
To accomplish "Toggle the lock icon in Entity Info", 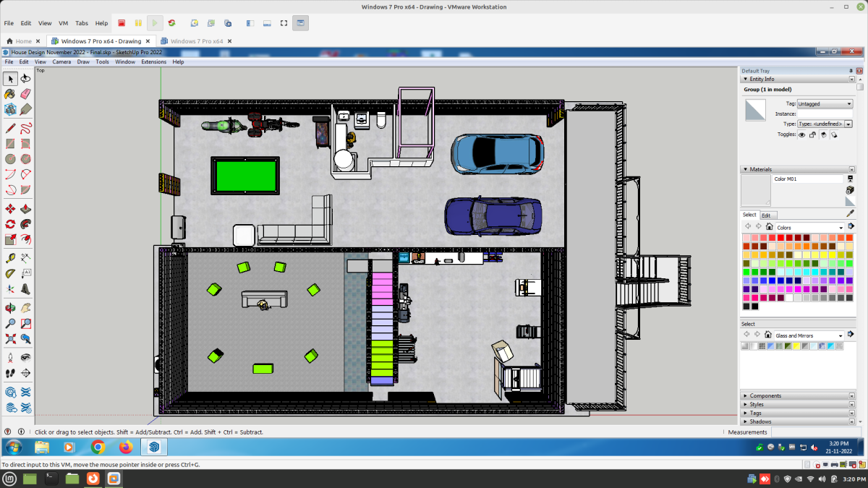I will pyautogui.click(x=812, y=134).
